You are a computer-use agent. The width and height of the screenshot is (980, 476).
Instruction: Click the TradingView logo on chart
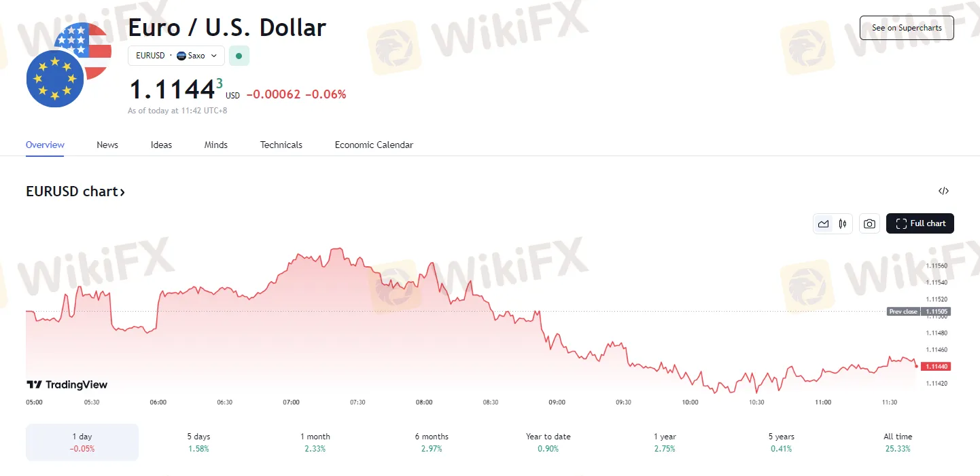pyautogui.click(x=67, y=384)
